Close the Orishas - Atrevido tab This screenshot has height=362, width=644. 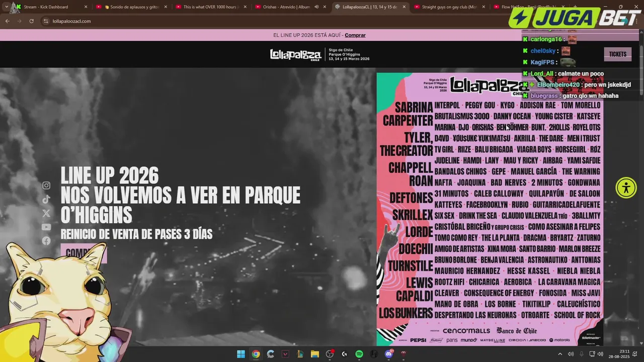point(325,7)
